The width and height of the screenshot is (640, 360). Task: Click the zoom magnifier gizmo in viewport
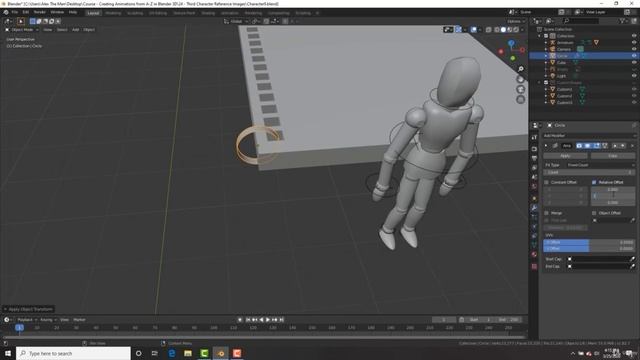(520, 69)
